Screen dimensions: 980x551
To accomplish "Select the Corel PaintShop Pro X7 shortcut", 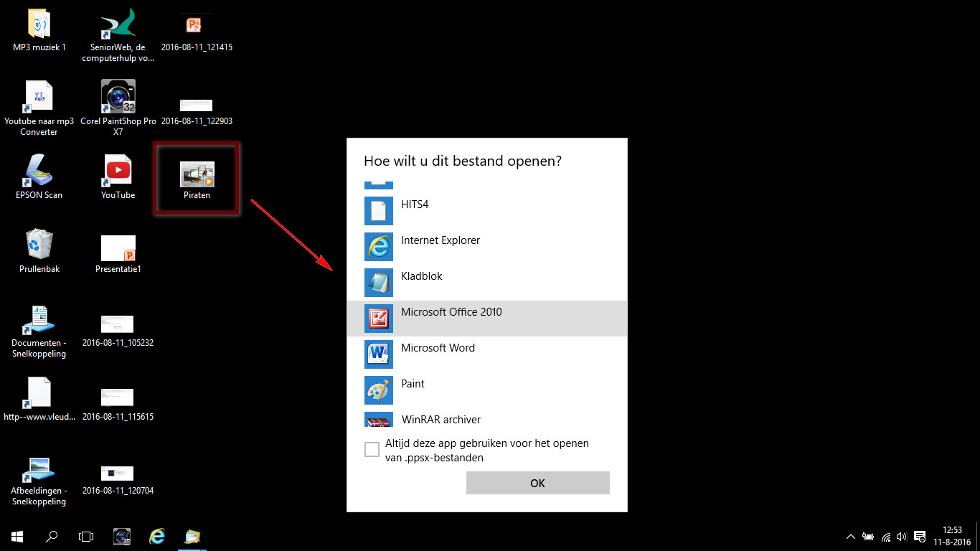I will tap(118, 108).
